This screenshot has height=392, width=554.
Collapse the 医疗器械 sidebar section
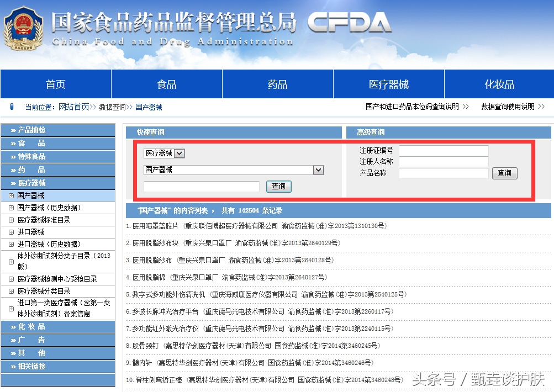click(58, 183)
